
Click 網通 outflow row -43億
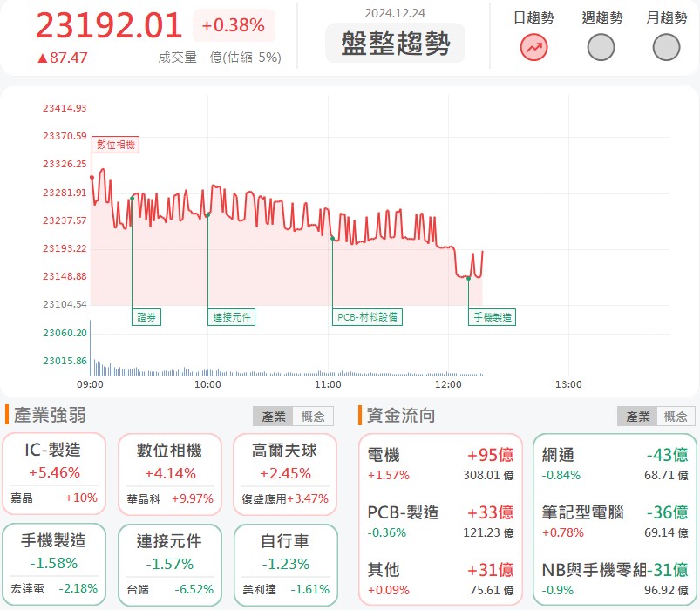(615, 464)
